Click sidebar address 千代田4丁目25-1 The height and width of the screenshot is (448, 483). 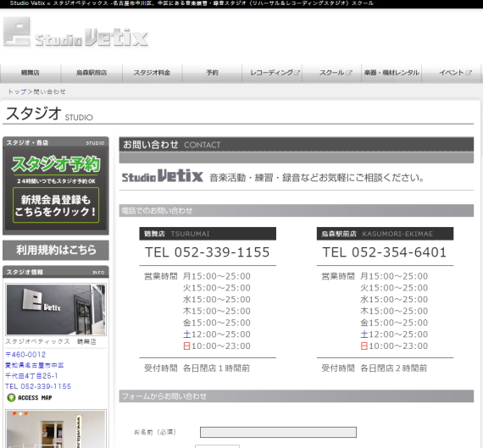31,376
